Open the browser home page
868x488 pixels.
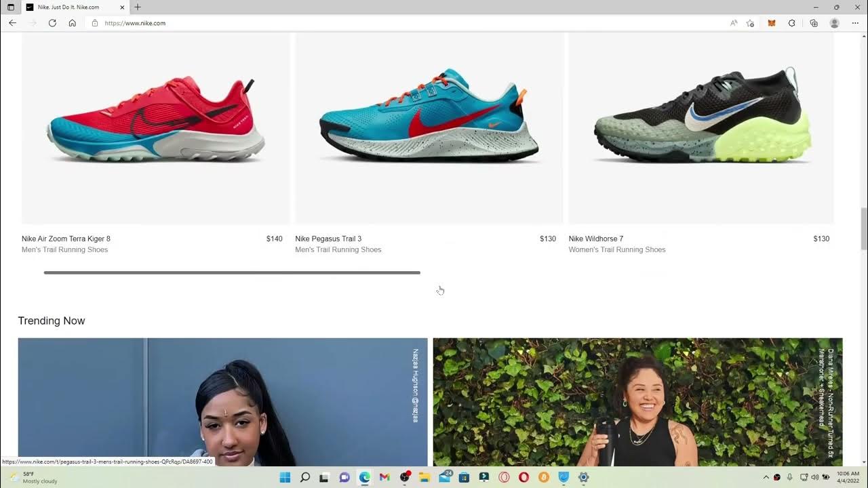pos(73,23)
